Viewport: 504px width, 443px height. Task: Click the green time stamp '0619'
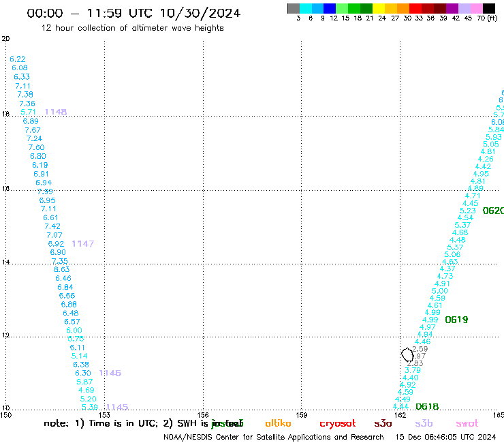coord(456,320)
